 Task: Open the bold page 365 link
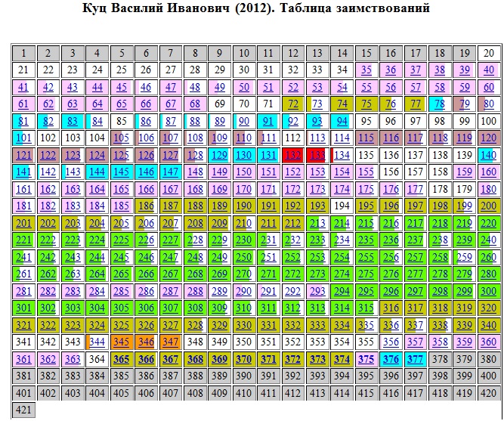(x=121, y=359)
